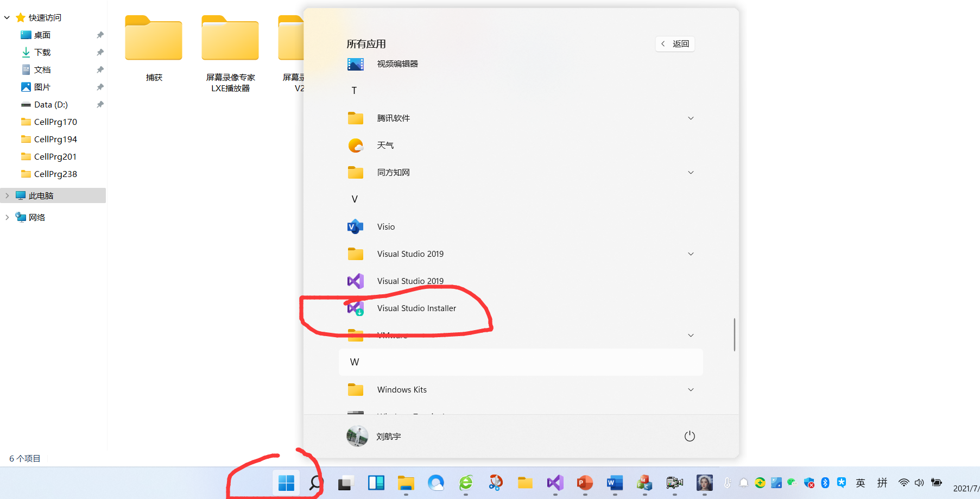Switch to PowerPoint in the taskbar

click(585, 483)
